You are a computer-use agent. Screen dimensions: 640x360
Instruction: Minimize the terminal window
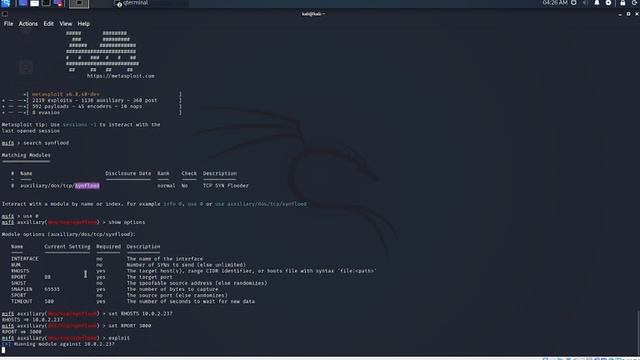coord(620,14)
